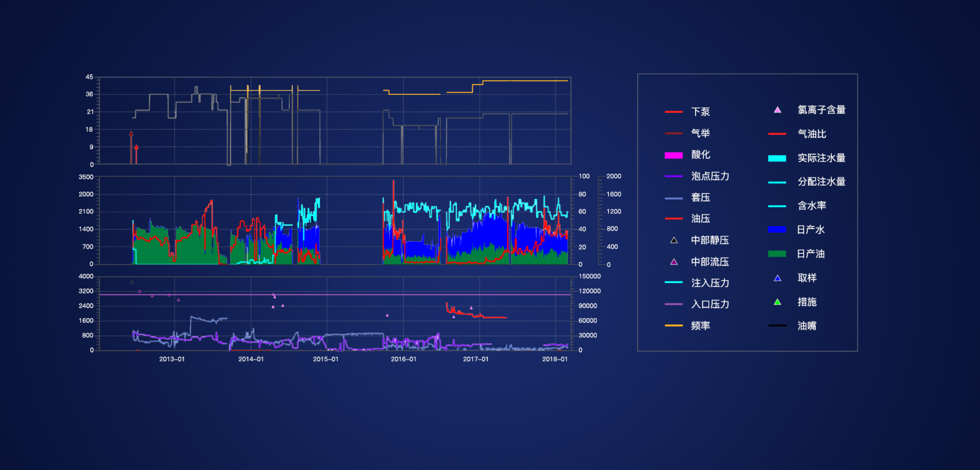Toggle the 气举 legend entry
980x470 pixels.
[x=687, y=133]
